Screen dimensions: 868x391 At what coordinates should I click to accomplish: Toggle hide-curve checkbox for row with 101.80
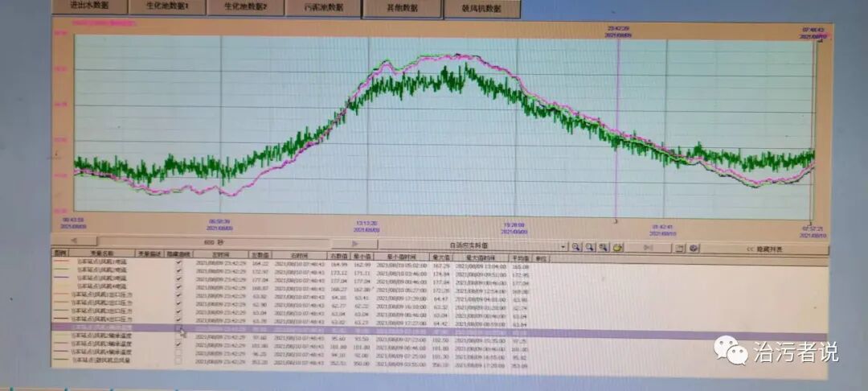[x=178, y=344]
